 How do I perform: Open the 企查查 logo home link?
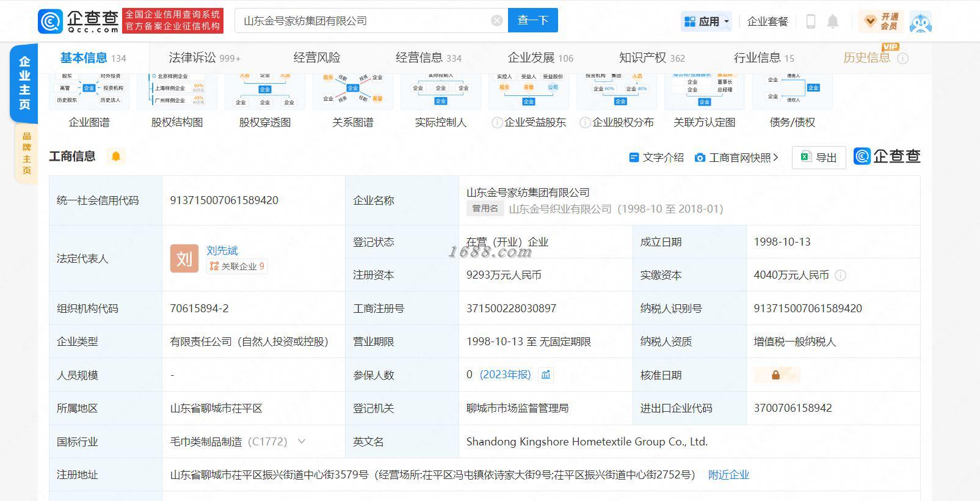point(78,20)
